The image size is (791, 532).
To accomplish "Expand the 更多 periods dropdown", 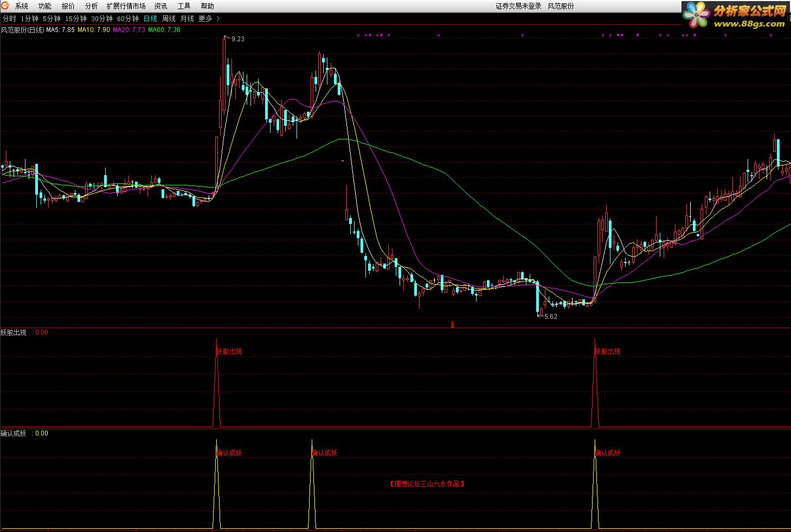I will point(205,18).
